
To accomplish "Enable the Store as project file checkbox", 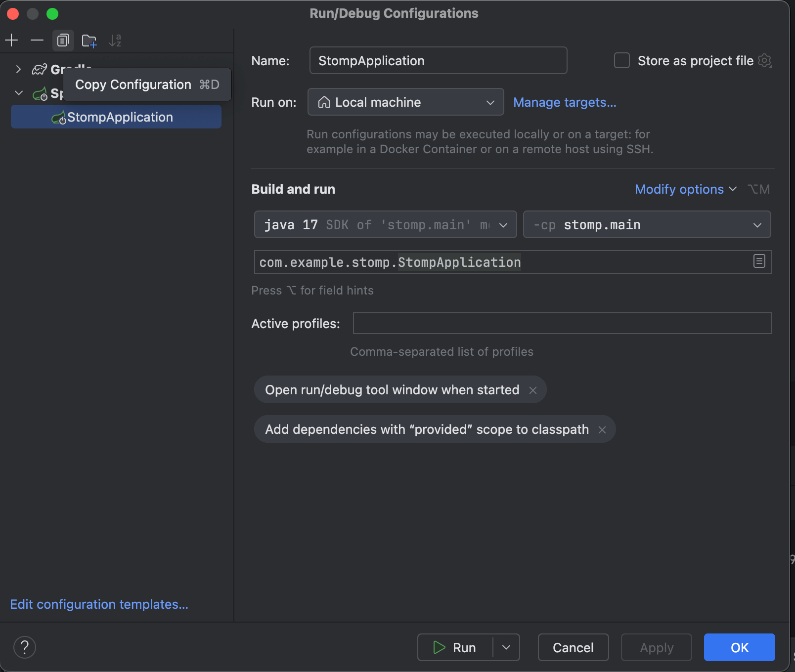I will coord(621,61).
